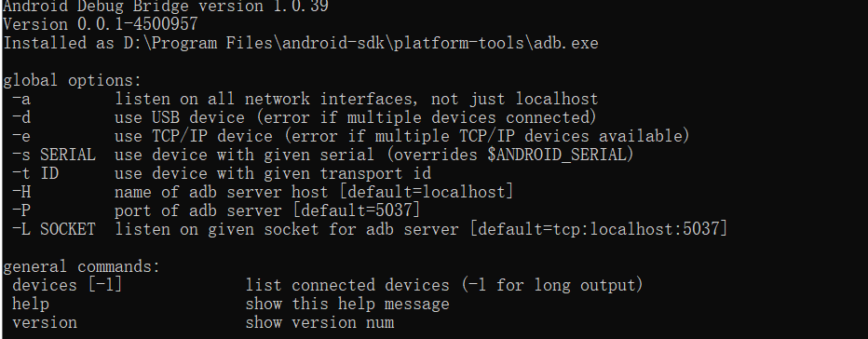Click the -s SERIAL option
Viewport: 868px width, 339px height.
[x=54, y=156]
